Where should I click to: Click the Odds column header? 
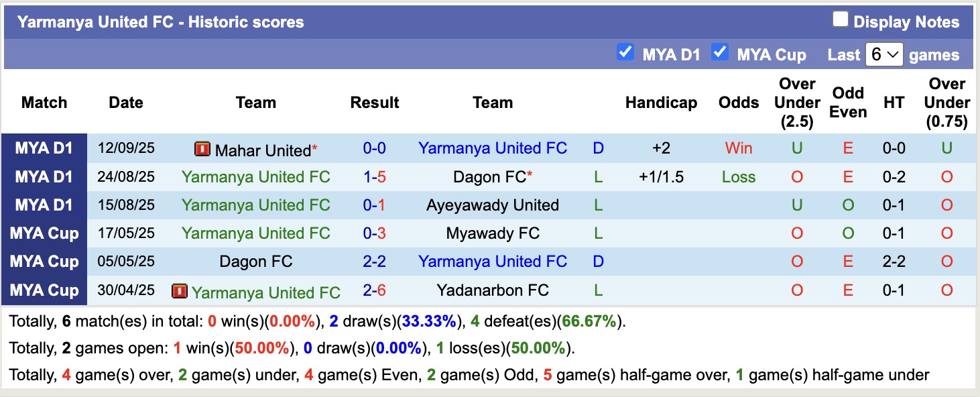click(738, 103)
